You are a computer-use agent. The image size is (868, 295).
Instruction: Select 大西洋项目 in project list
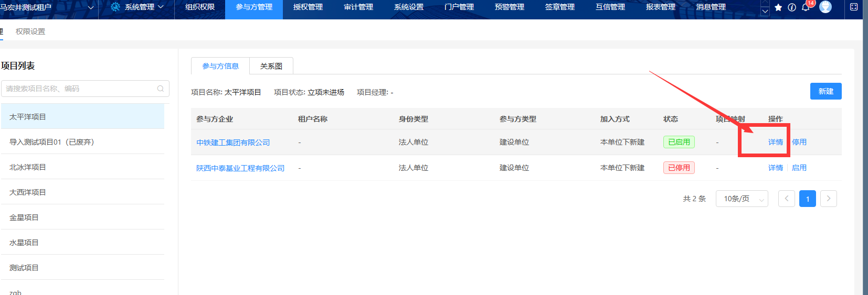(82, 192)
